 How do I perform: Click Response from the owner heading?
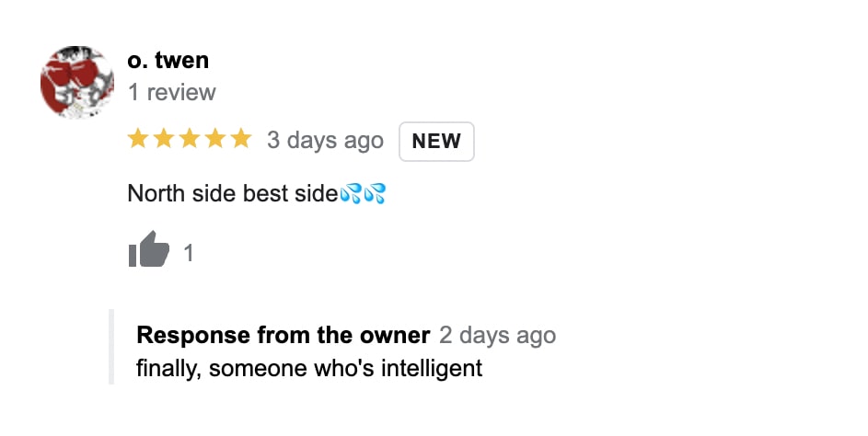[283, 335]
